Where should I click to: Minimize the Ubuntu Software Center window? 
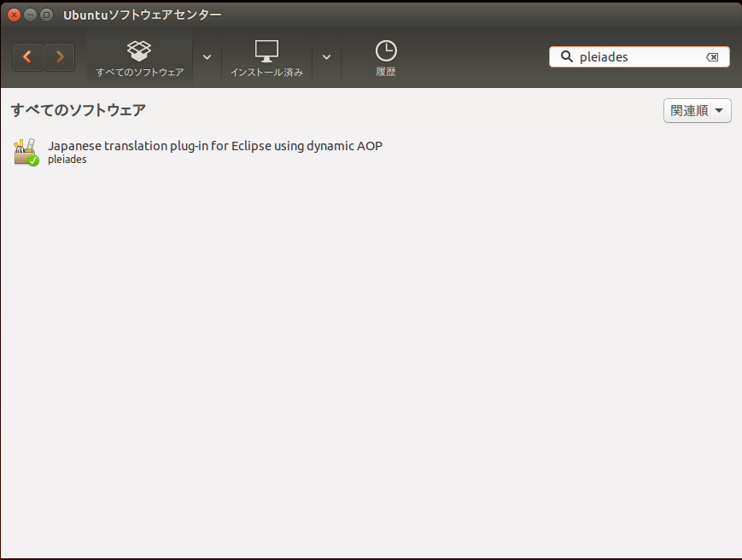point(30,15)
